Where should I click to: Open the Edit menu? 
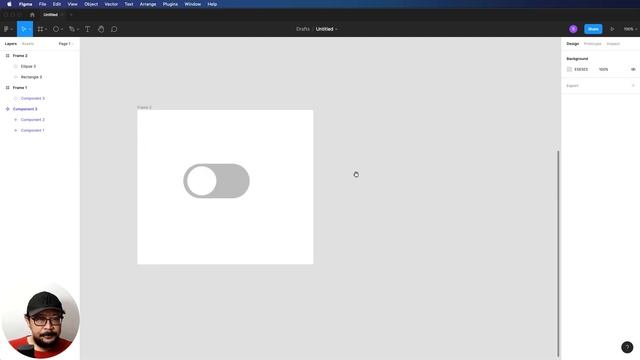[57, 4]
